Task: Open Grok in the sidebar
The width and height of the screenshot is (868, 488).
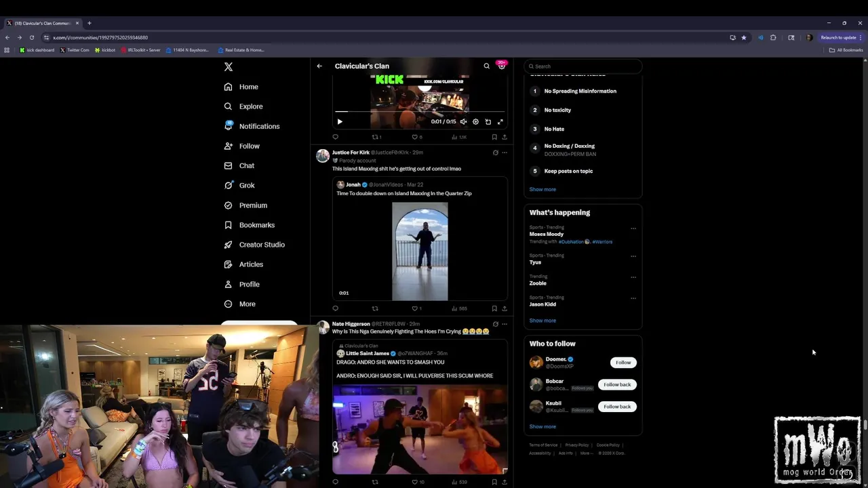Action: pyautogui.click(x=239, y=185)
